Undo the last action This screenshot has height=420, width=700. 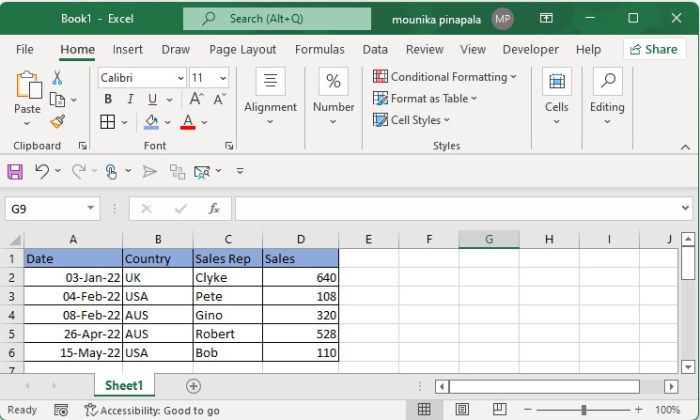41,171
